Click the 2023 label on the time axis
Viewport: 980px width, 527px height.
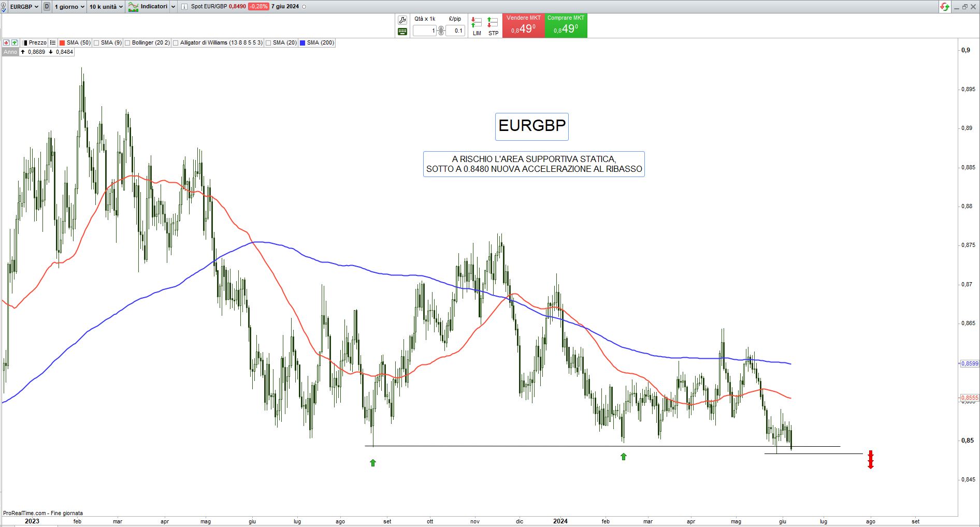(x=32, y=521)
